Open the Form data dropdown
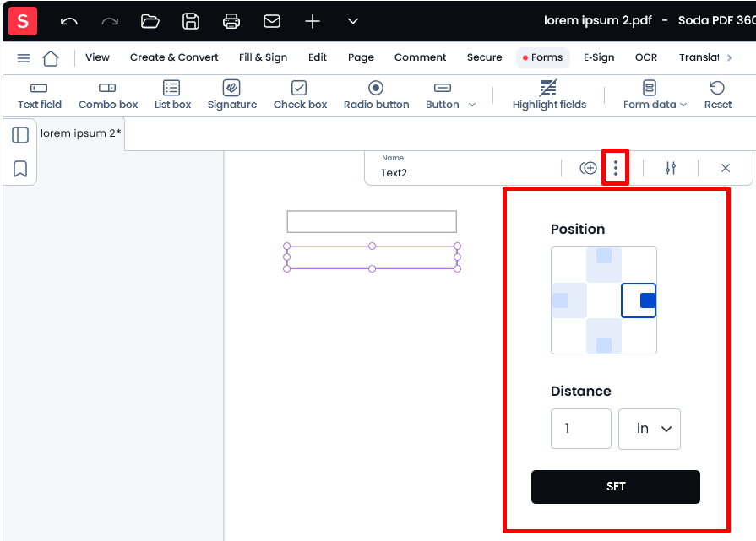This screenshot has height=541, width=756. (x=655, y=95)
